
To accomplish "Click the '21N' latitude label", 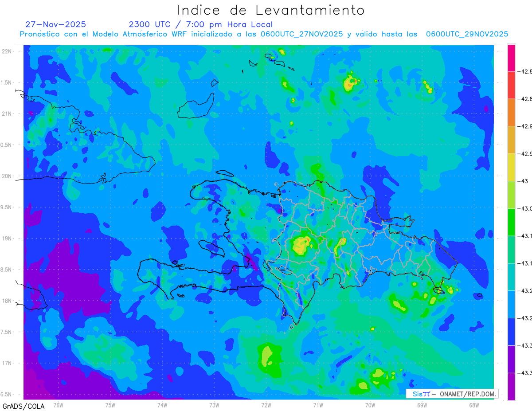I will click(8, 114).
